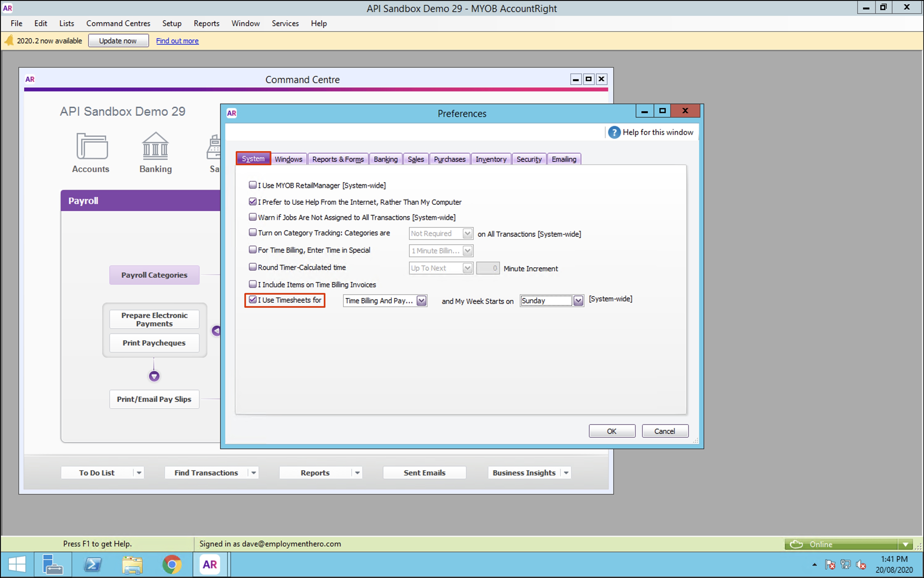Launch PowerShell from the taskbar

pyautogui.click(x=93, y=564)
